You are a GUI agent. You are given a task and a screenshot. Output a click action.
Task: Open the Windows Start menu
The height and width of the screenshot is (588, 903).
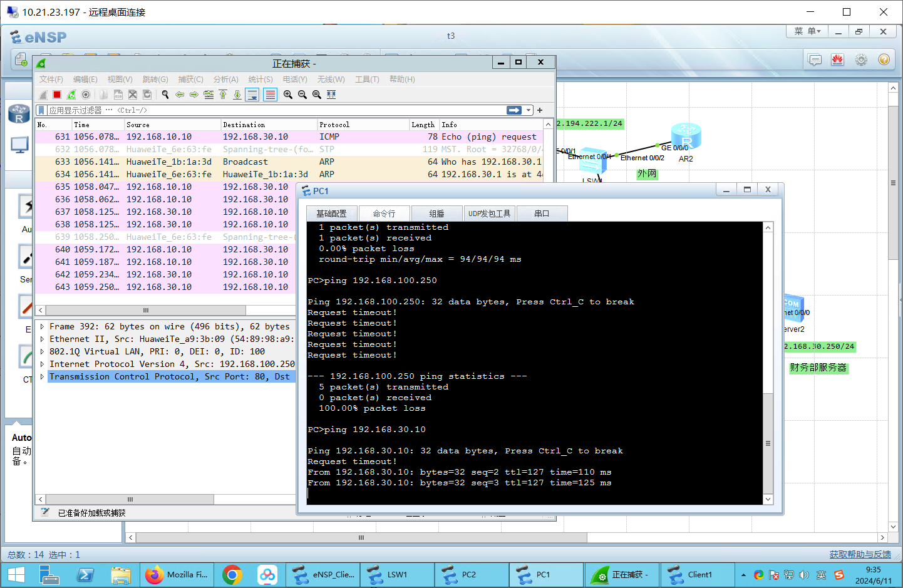point(16,575)
